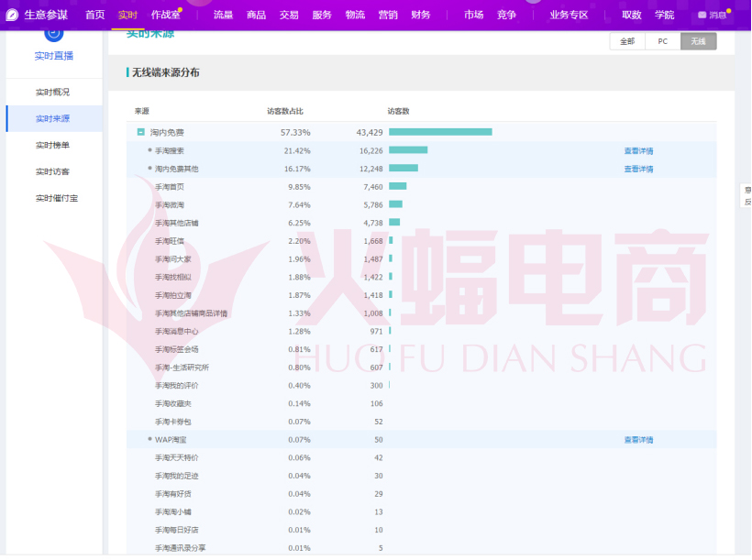Image resolution: width=752 pixels, height=560 pixels.
Task: Open the 业务专区 menu
Action: click(569, 15)
